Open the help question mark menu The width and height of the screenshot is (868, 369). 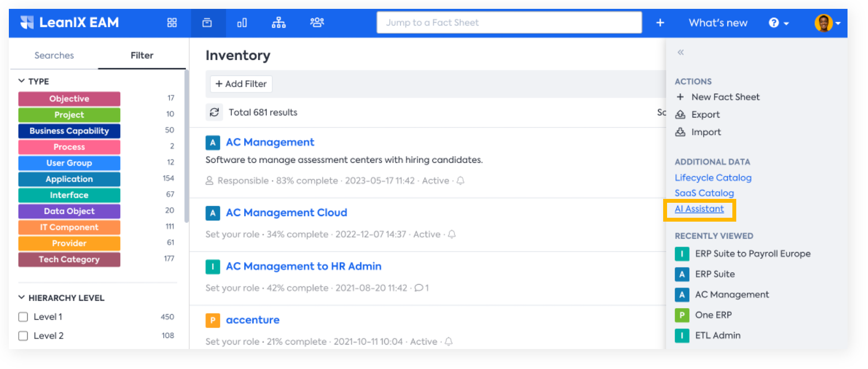tap(778, 23)
